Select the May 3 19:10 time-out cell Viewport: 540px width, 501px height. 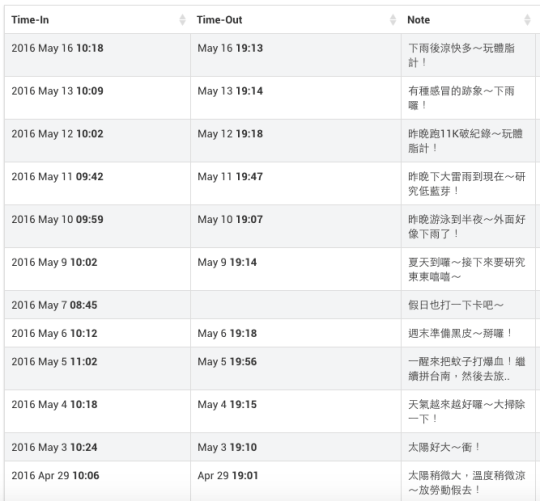click(296, 447)
